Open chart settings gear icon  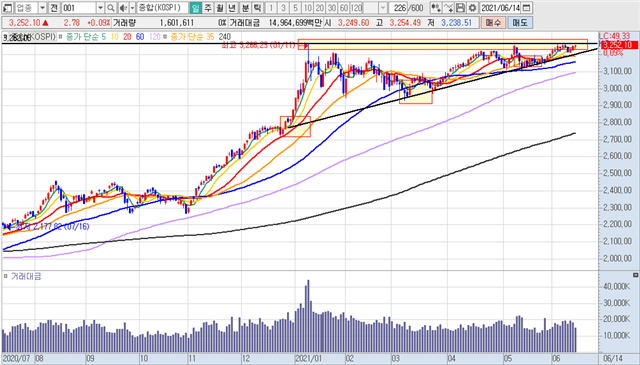point(472,8)
